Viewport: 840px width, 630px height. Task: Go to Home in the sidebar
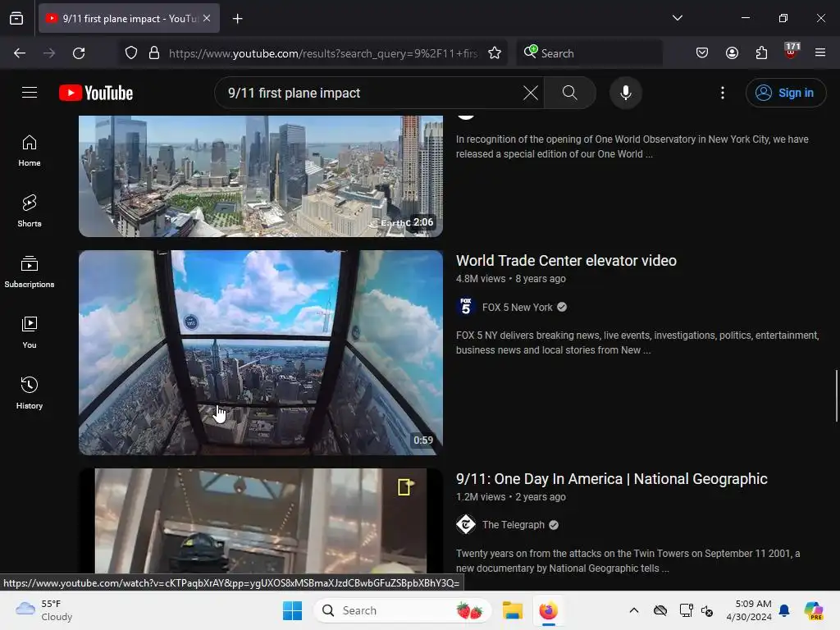tap(30, 151)
